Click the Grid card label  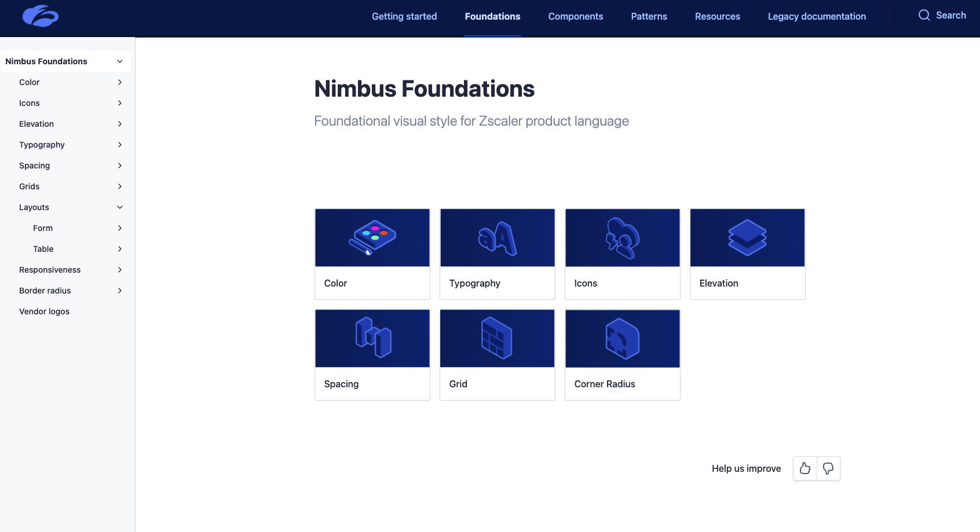pos(458,384)
